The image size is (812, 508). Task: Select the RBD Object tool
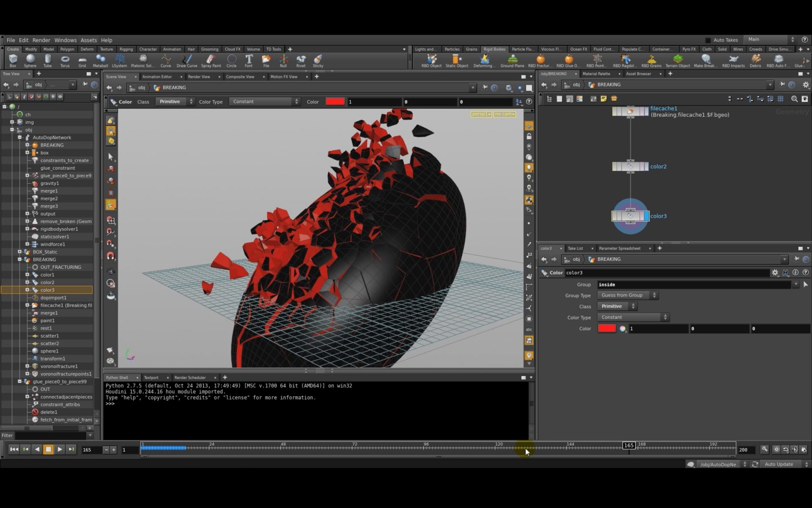(x=430, y=61)
